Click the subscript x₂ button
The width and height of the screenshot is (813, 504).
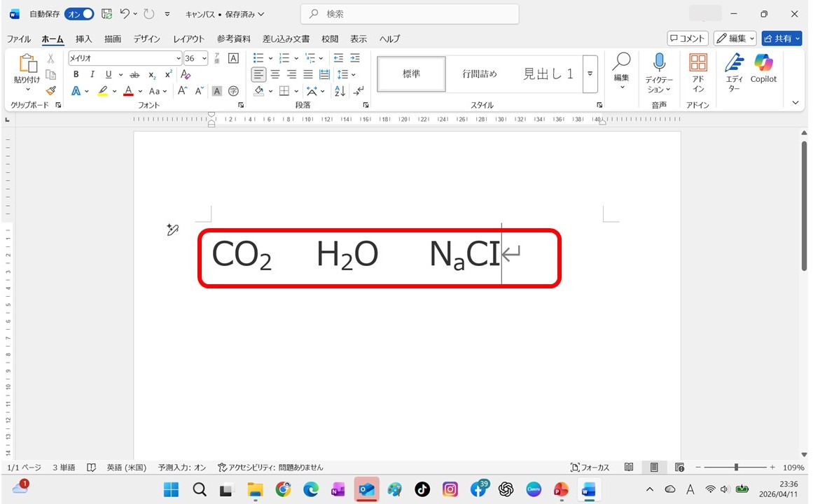click(153, 75)
